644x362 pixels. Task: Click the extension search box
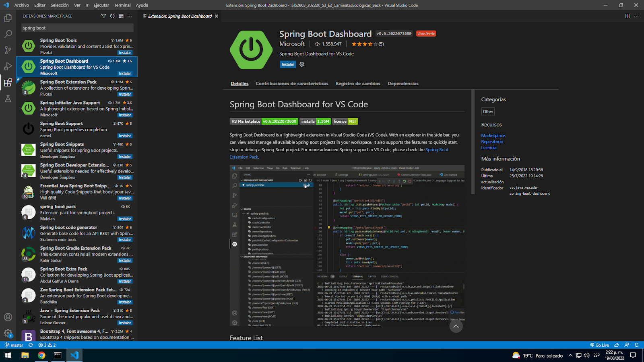pos(77,28)
